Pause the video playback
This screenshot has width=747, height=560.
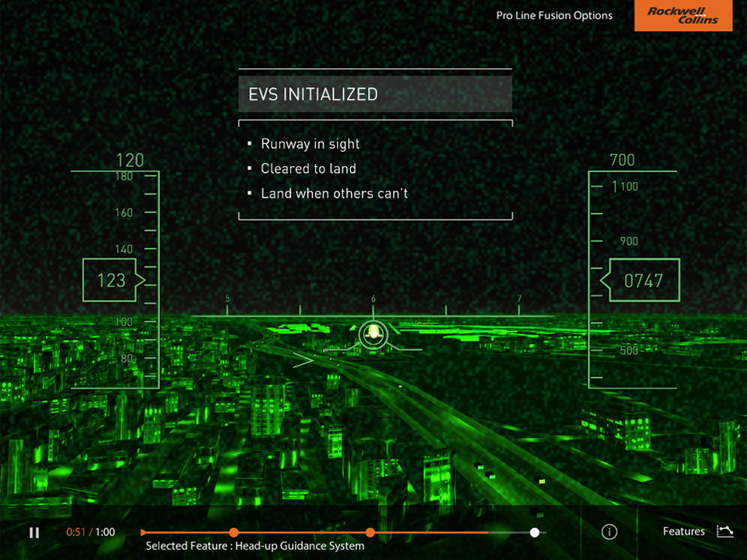click(x=34, y=533)
